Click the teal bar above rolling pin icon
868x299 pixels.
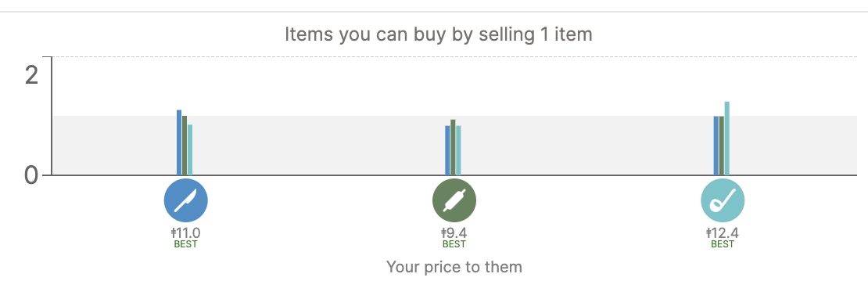458,150
